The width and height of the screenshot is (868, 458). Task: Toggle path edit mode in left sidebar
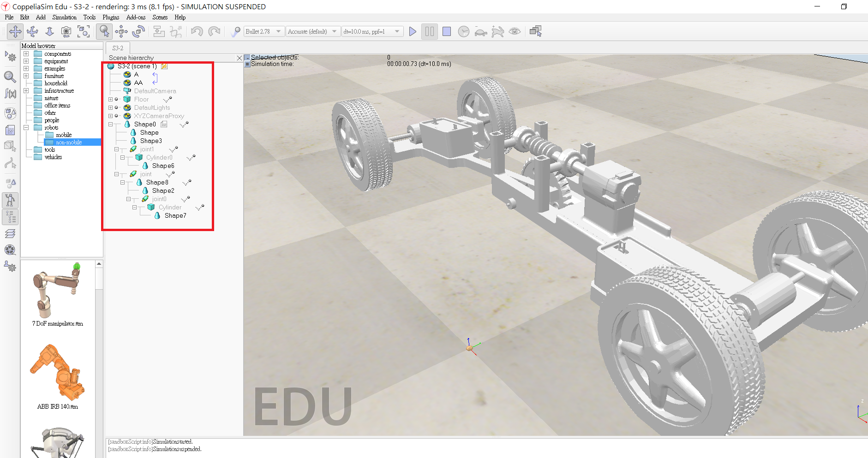point(10,164)
